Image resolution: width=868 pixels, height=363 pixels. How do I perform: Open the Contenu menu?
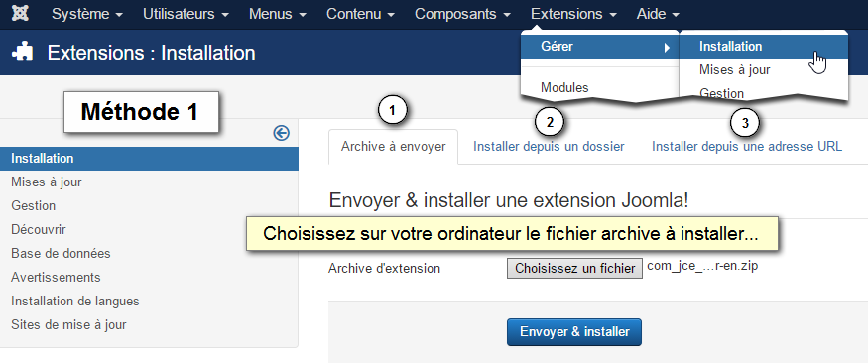pyautogui.click(x=360, y=15)
